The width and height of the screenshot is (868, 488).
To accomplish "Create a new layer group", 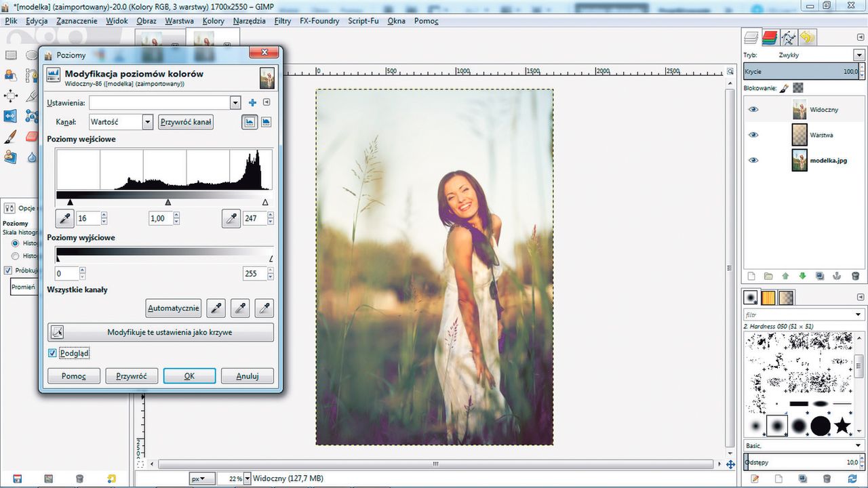I will (x=768, y=276).
